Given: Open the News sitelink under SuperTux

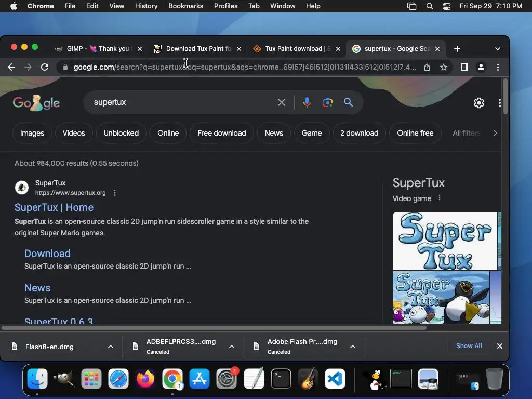Looking at the screenshot, I should pos(37,288).
